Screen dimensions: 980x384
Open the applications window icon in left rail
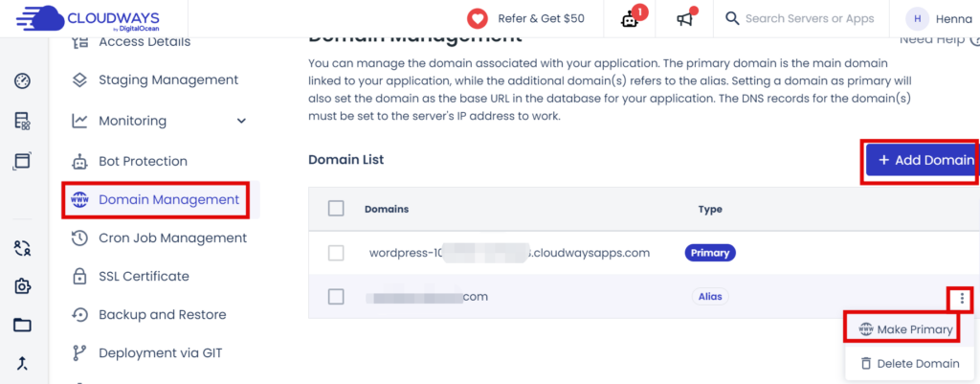pyautogui.click(x=23, y=161)
